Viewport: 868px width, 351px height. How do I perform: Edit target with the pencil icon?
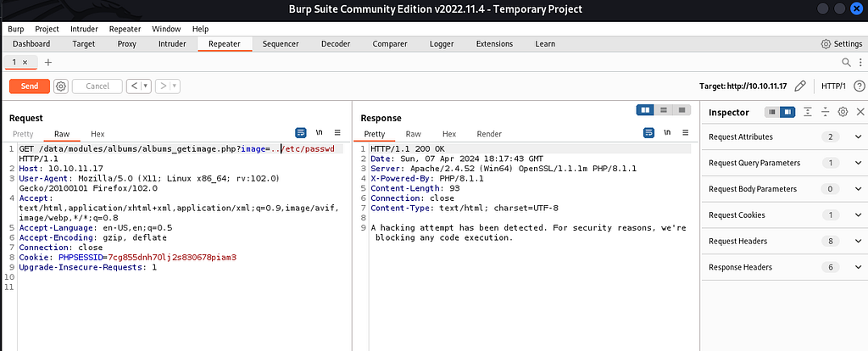click(800, 86)
